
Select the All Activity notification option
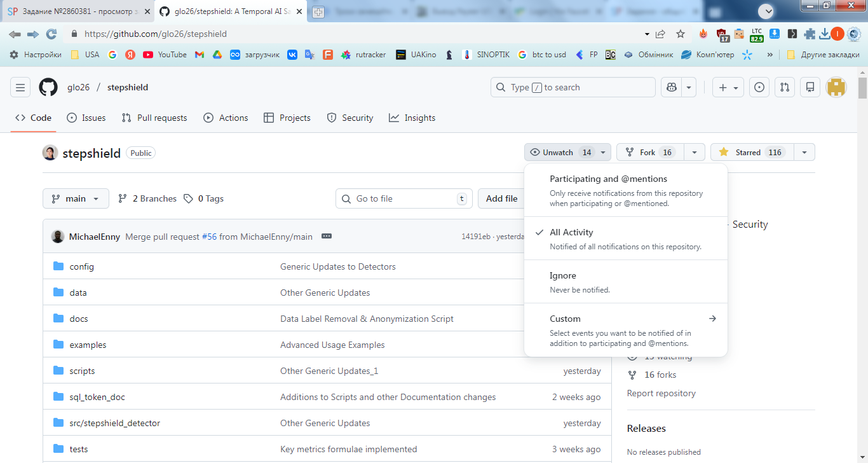click(626, 238)
